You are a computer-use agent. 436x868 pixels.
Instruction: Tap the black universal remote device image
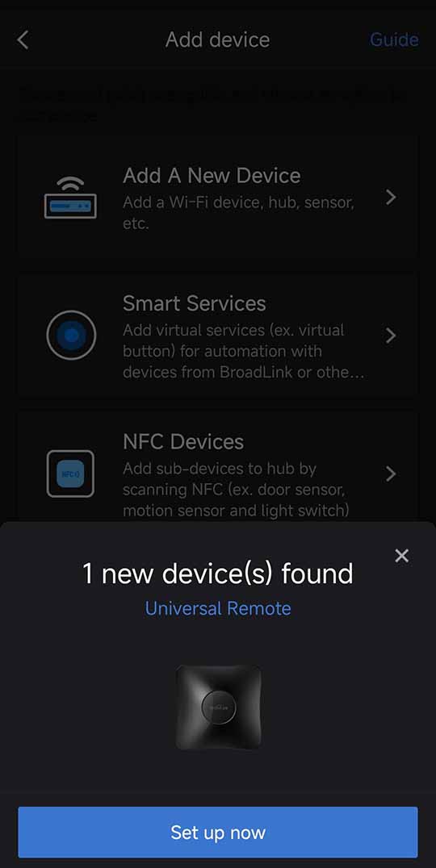218,708
